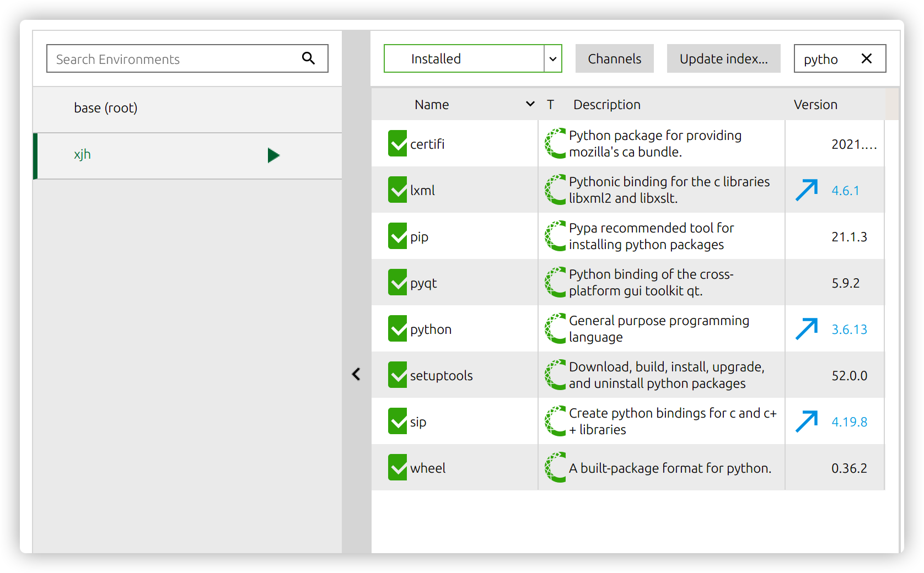Click the lxml version link 4.6.1
Screen dimensions: 924x573
tap(845, 191)
